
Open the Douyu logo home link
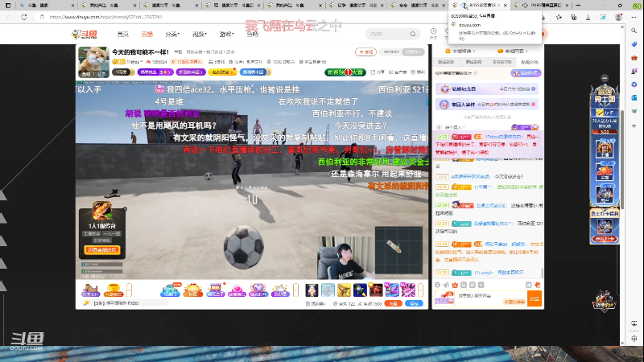pyautogui.click(x=85, y=34)
